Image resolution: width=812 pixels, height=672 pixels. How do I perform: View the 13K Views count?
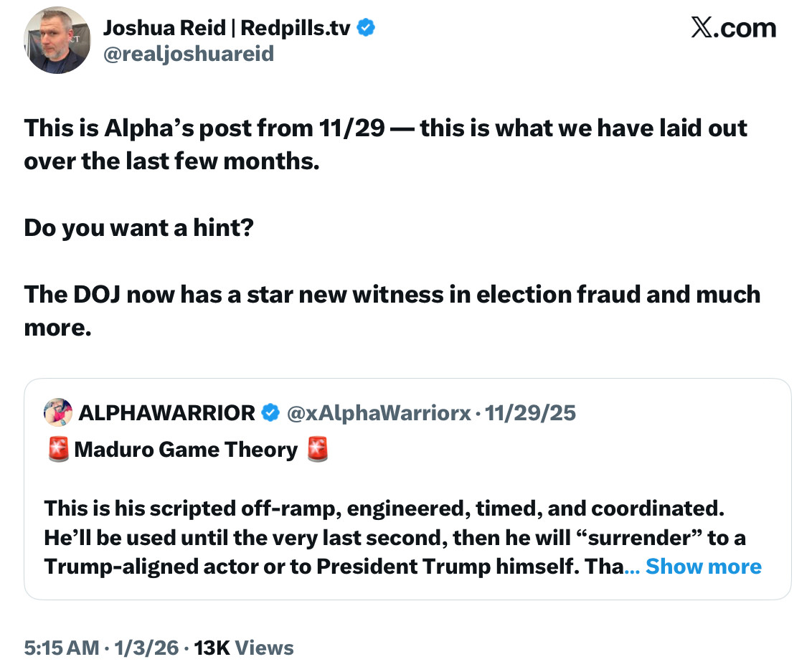(244, 648)
